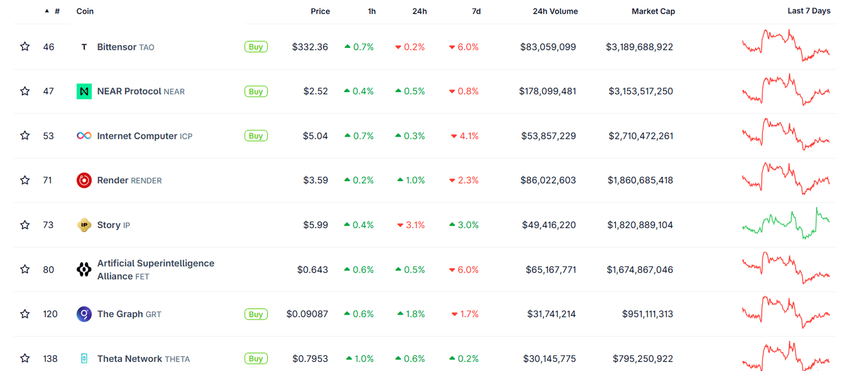Click the Artificial Superintelligence Alliance logo
The image size is (868, 371).
84,269
